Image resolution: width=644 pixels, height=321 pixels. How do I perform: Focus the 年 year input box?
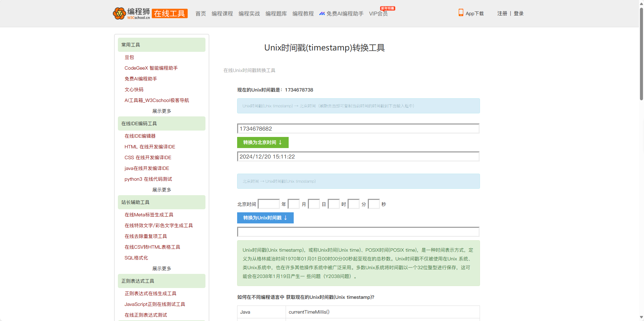pos(269,204)
